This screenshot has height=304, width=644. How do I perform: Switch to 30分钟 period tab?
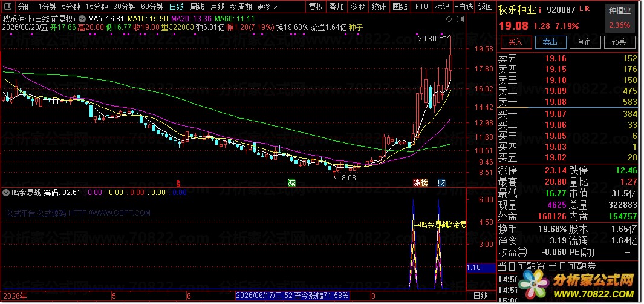pos(124,7)
